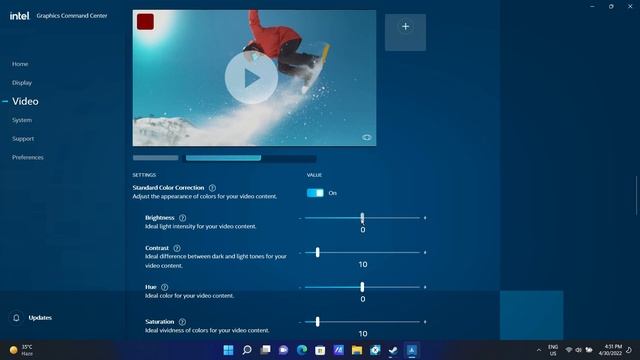Viewport: 640px width, 360px height.
Task: Show help info for Contrast
Action: coord(177,248)
